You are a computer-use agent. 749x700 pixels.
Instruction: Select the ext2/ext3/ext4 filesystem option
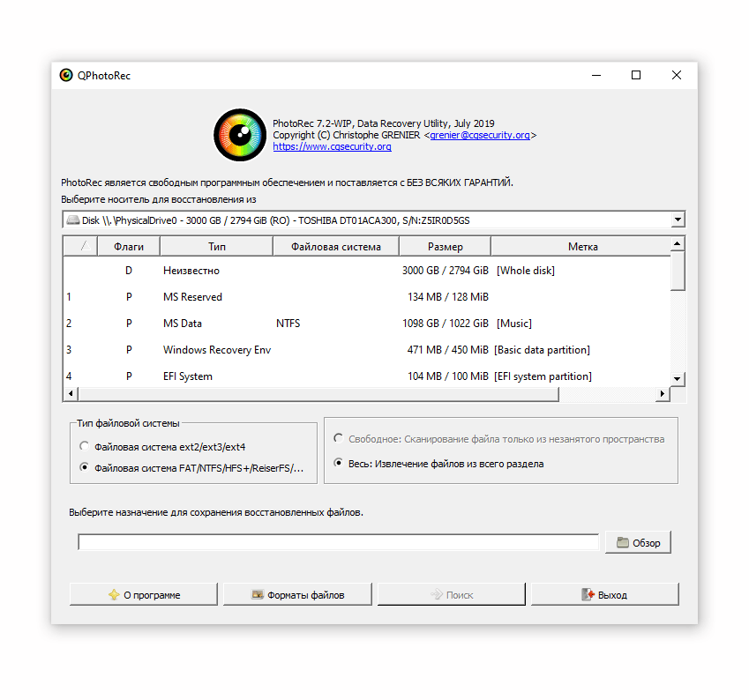click(85, 446)
